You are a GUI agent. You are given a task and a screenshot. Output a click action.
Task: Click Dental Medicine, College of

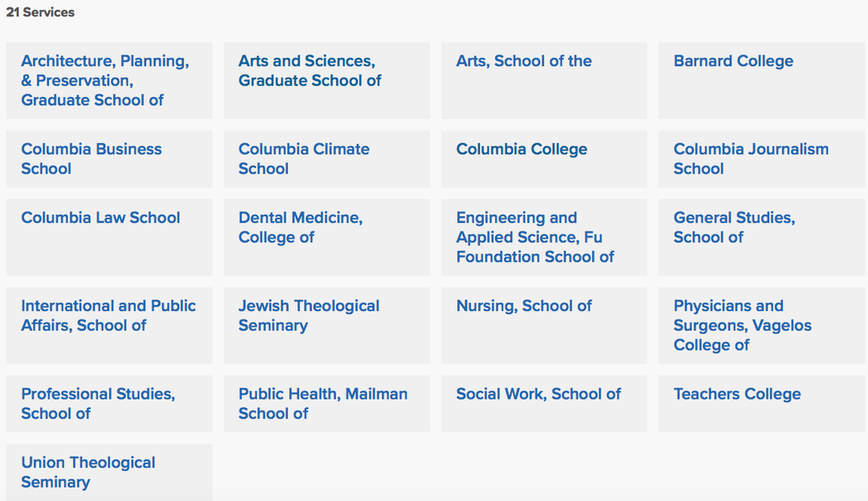[x=300, y=227]
